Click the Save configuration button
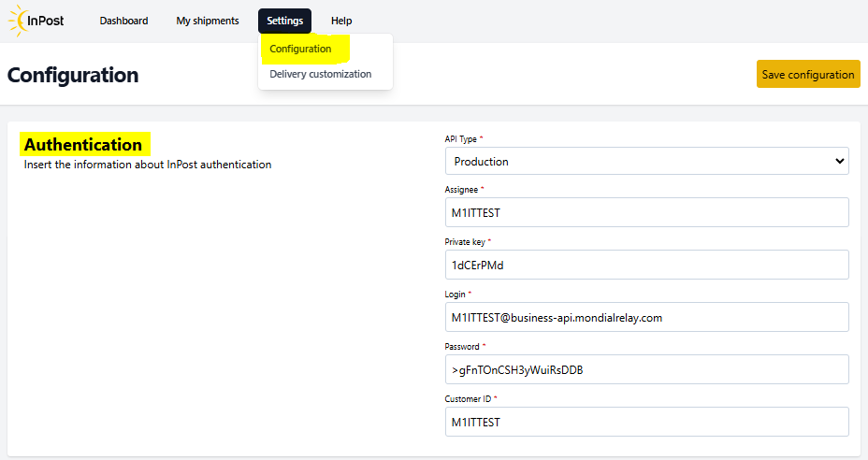Screen dimensions: 868x460 tap(808, 74)
